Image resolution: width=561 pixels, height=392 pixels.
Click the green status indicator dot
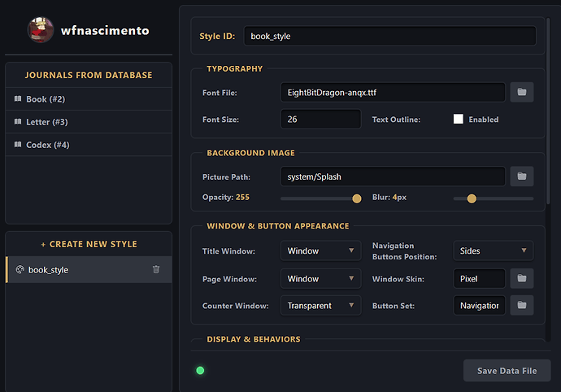(200, 371)
